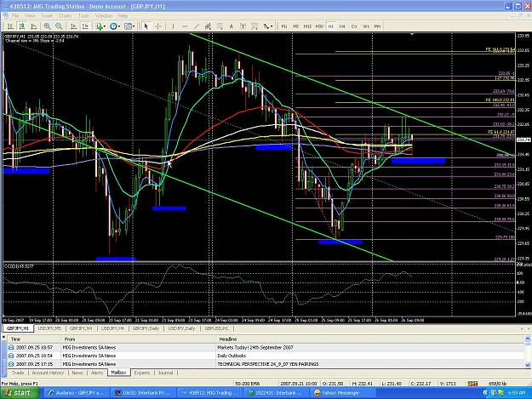Sort mailbox by the Time column header
The image size is (532, 399).
(x=34, y=339)
